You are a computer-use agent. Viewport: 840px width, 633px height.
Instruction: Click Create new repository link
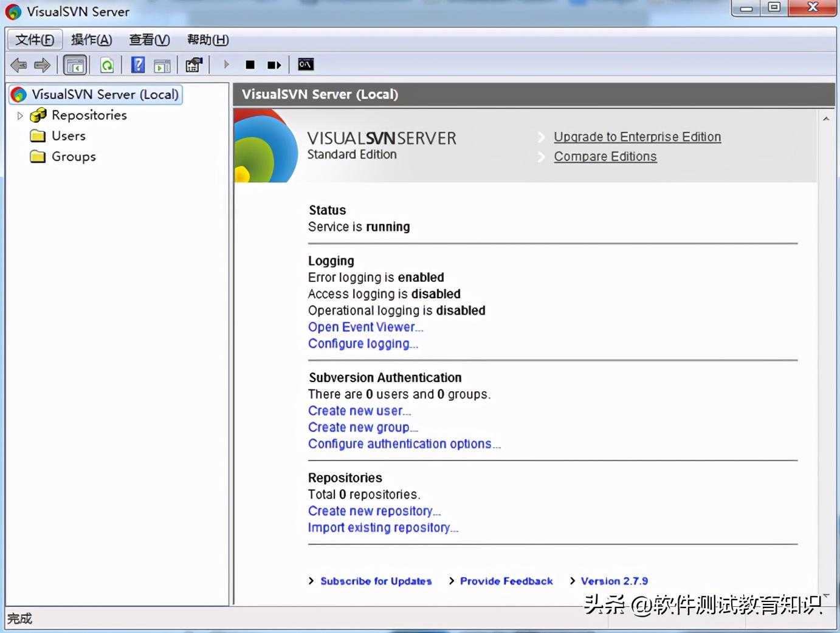pyautogui.click(x=374, y=511)
